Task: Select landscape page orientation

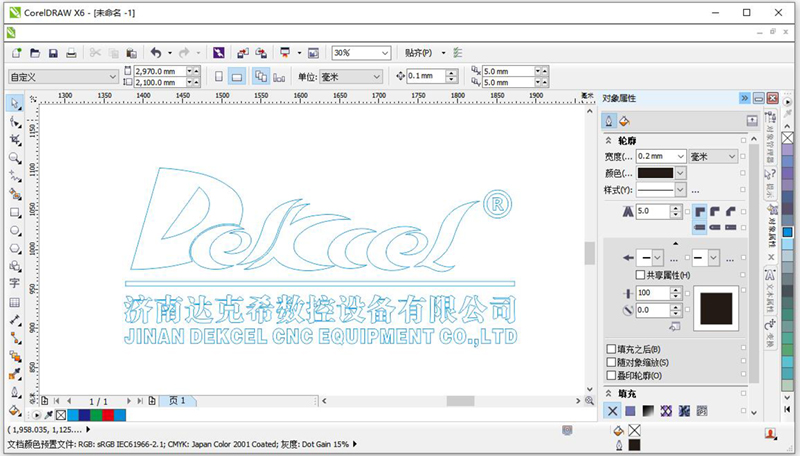Action: [237, 77]
